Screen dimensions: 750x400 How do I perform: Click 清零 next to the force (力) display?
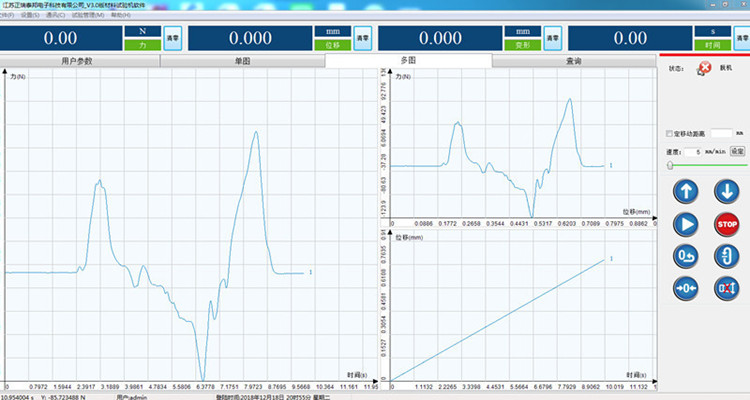(x=172, y=38)
